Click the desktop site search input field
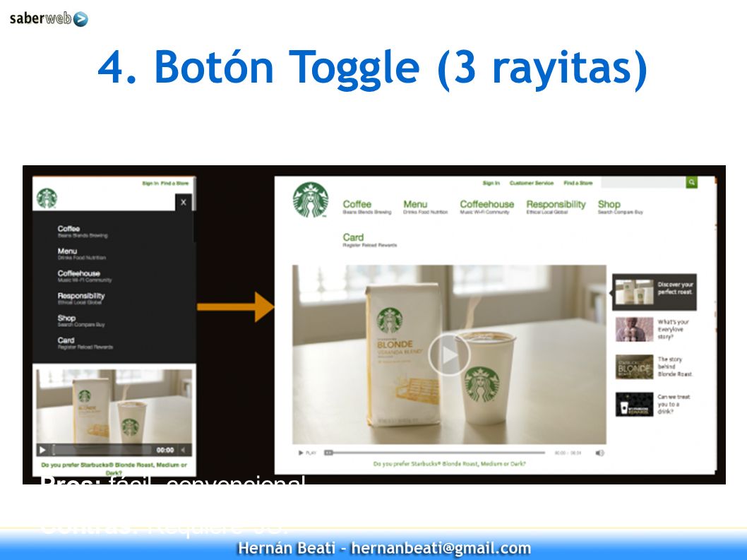747x560 pixels. 643,182
